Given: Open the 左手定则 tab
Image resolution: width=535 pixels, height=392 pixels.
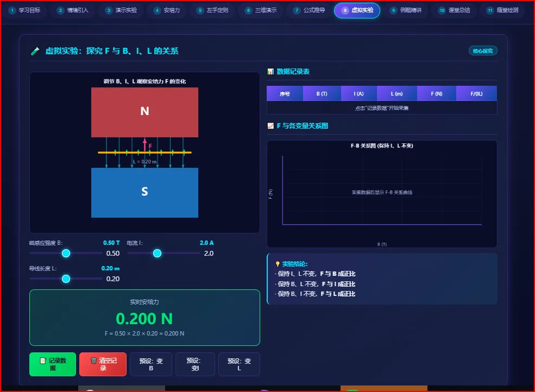Looking at the screenshot, I should (213, 10).
